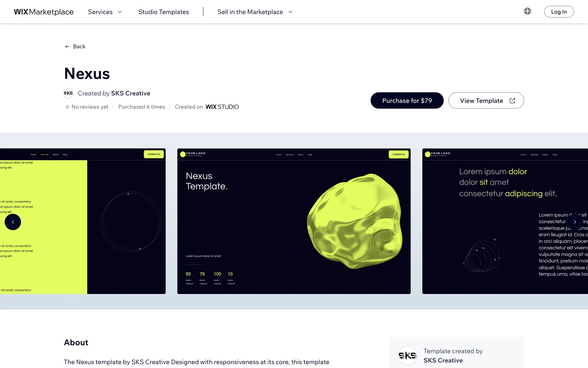The image size is (588, 368).
Task: Click the back arrow icon
Action: (67, 47)
